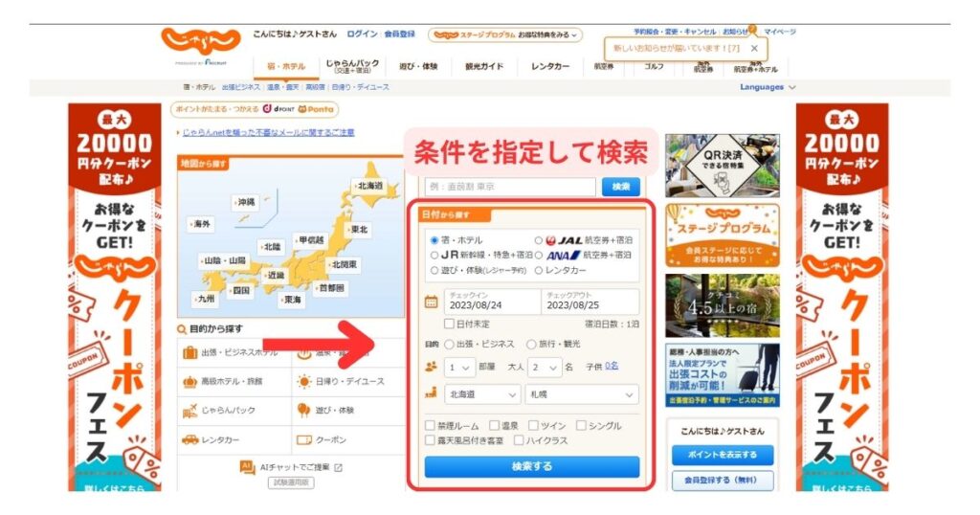Click the small 検索 button by keyword field
980x515 pixels.
tap(620, 187)
